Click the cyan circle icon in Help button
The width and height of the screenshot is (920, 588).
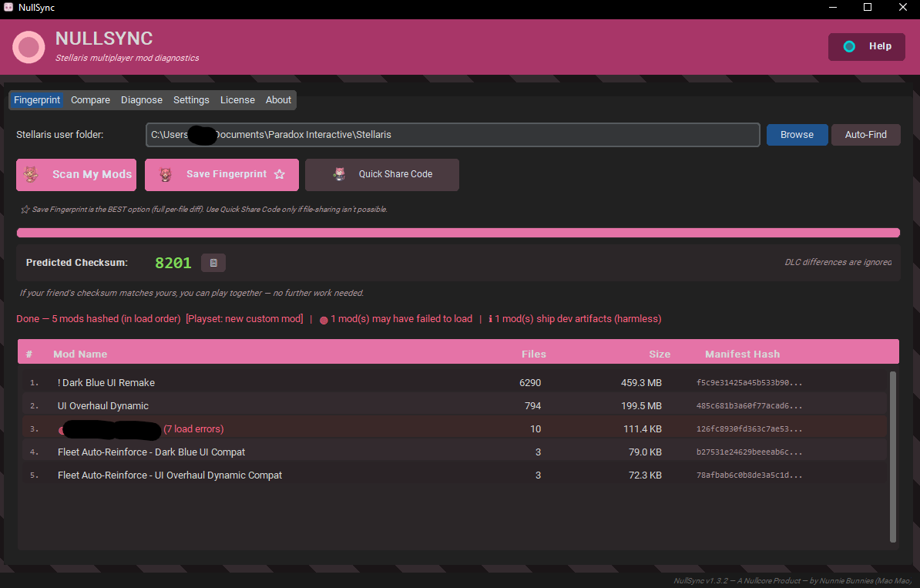tap(849, 46)
